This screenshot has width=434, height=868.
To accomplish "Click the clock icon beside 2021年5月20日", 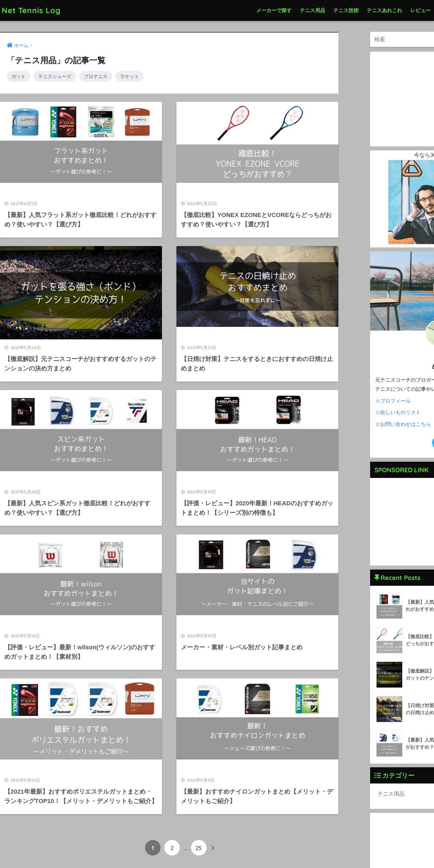I will pos(6,492).
